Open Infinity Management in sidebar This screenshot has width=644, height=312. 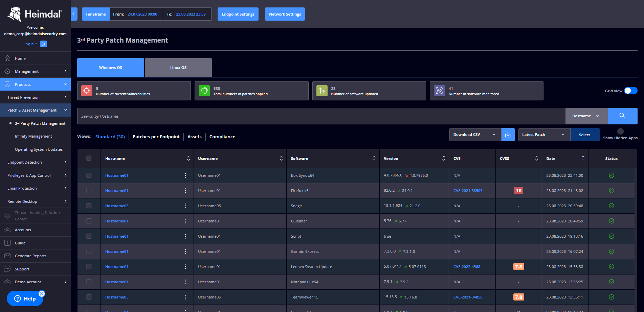coord(34,136)
